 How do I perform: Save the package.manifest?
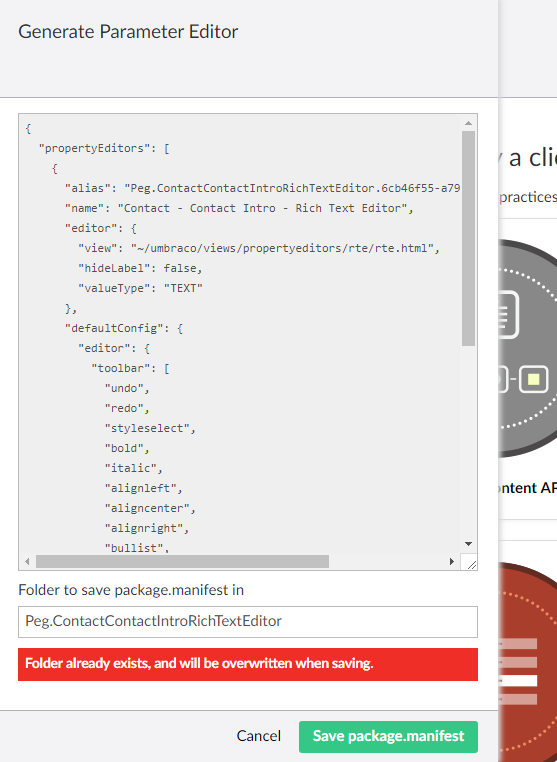pyautogui.click(x=388, y=736)
